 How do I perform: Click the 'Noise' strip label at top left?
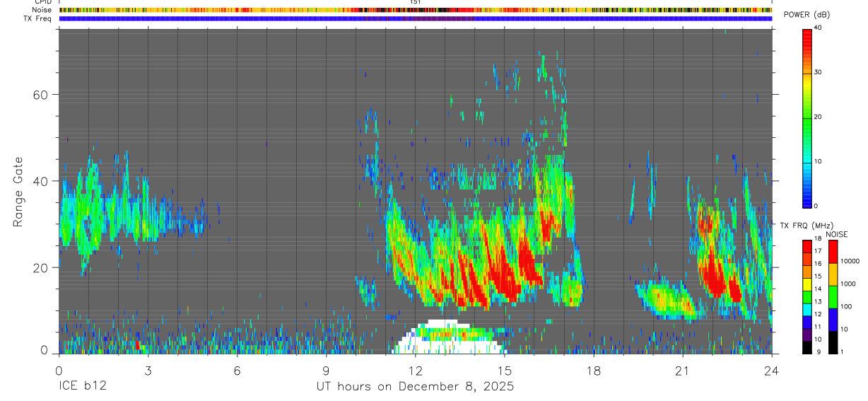[42, 10]
